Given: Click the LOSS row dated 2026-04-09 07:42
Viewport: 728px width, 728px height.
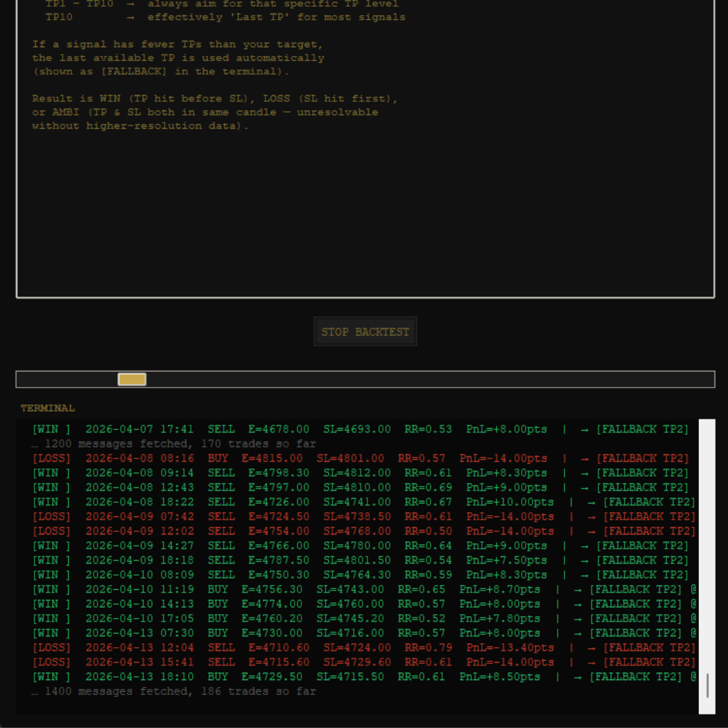Looking at the screenshot, I should (x=363, y=516).
